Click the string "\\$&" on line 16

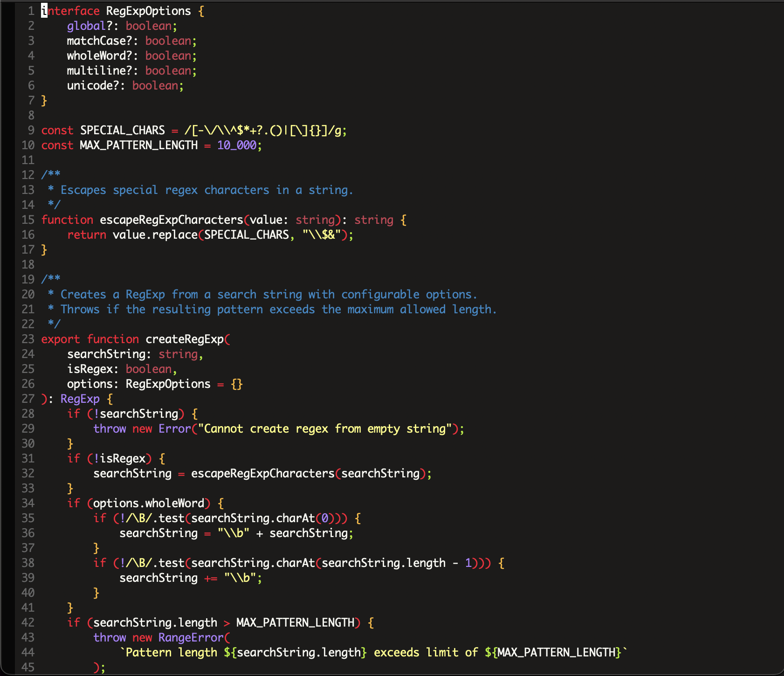(x=322, y=235)
